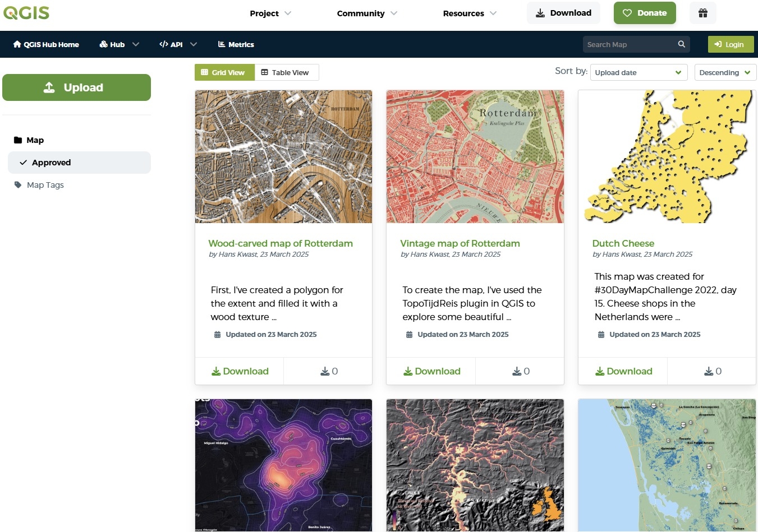Click the API code brackets icon
758x532 pixels.
pos(163,44)
